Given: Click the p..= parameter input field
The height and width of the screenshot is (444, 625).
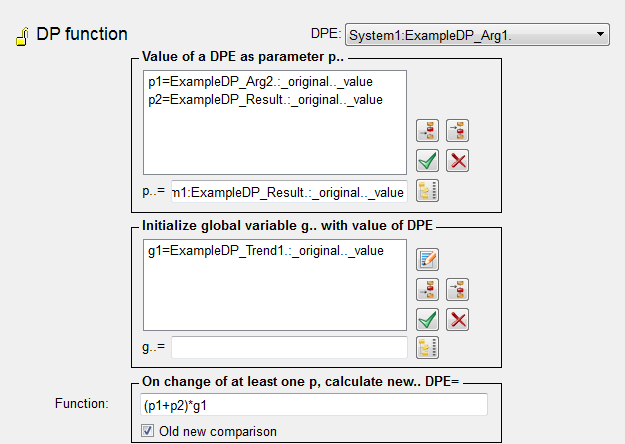Looking at the screenshot, I should (x=288, y=191).
